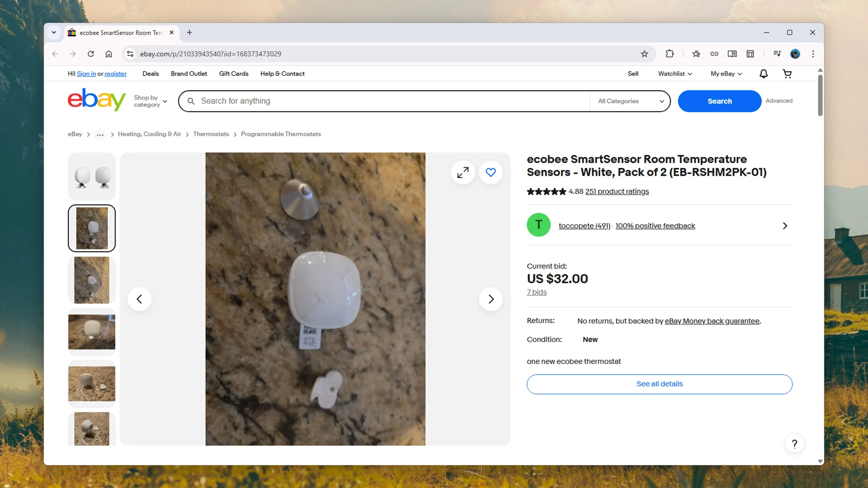This screenshot has width=868, height=488.
Task: Go to Thermostats breadcrumb
Action: click(211, 134)
